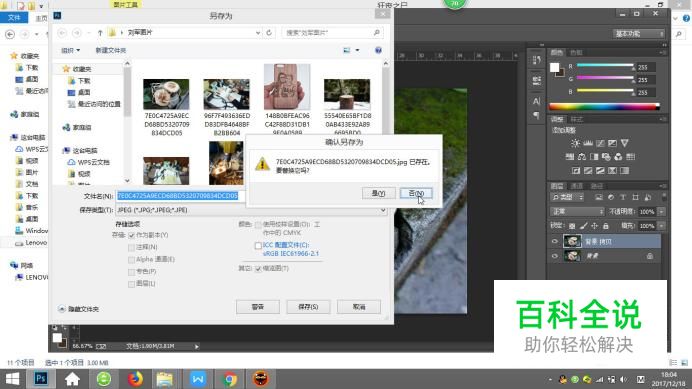Click the Exposure adjustment icon
Viewport: 692px width, 389px height.
pos(612,143)
